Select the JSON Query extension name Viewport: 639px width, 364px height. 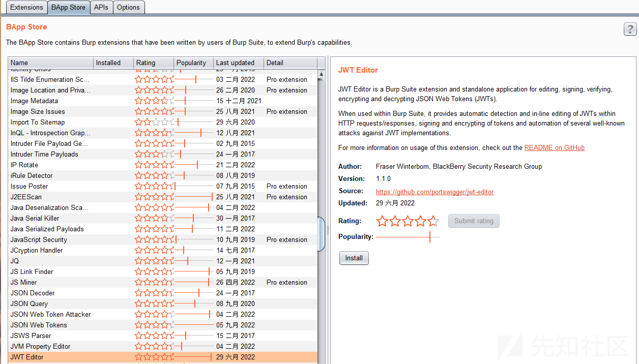pos(29,304)
